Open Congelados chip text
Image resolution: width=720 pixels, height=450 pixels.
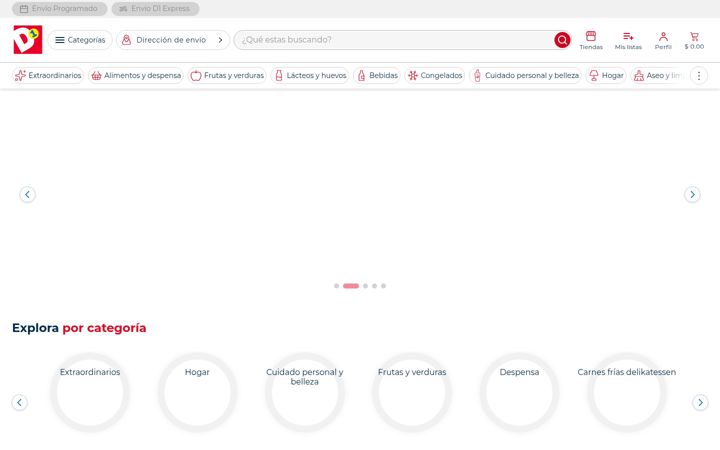[441, 75]
